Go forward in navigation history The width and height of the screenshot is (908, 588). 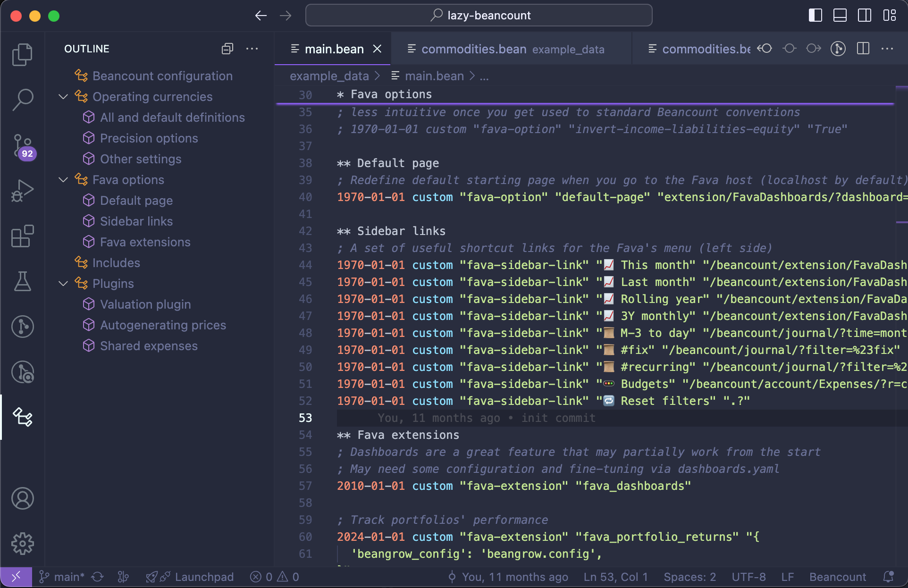pyautogui.click(x=286, y=16)
